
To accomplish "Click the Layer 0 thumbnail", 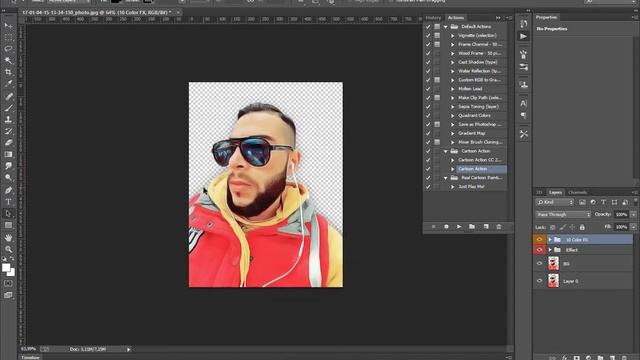I will click(553, 281).
